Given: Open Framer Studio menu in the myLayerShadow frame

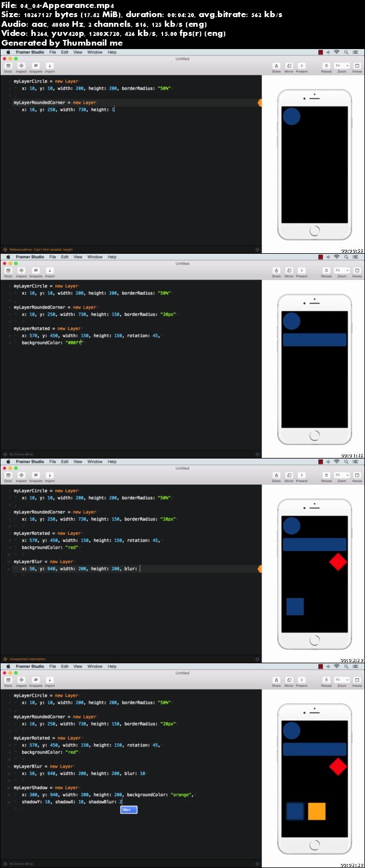Looking at the screenshot, I should point(30,666).
